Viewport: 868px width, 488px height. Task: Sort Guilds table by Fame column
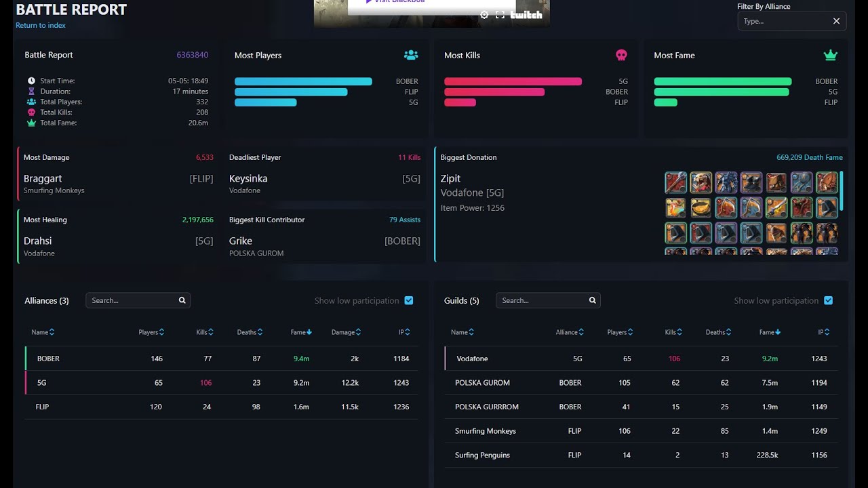(770, 332)
